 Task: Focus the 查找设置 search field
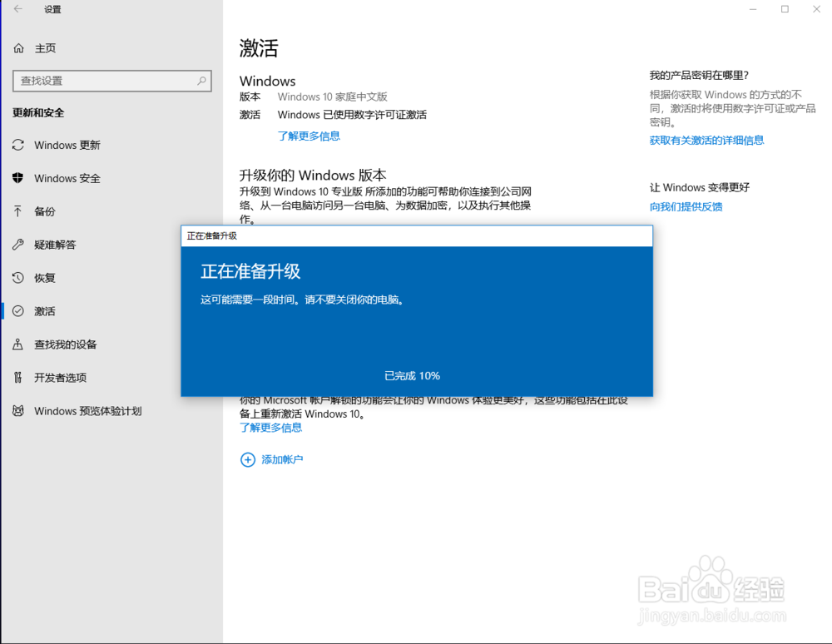(112, 81)
